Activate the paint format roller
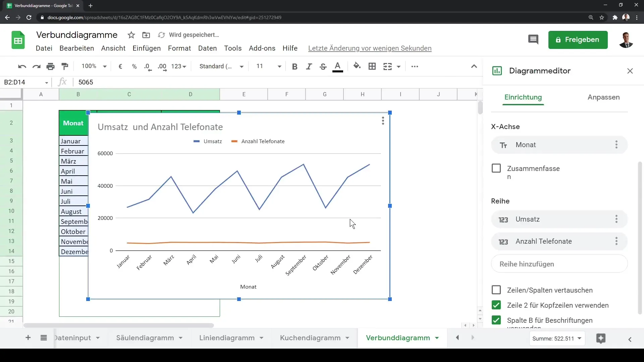This screenshot has height=362, width=644. click(x=65, y=66)
